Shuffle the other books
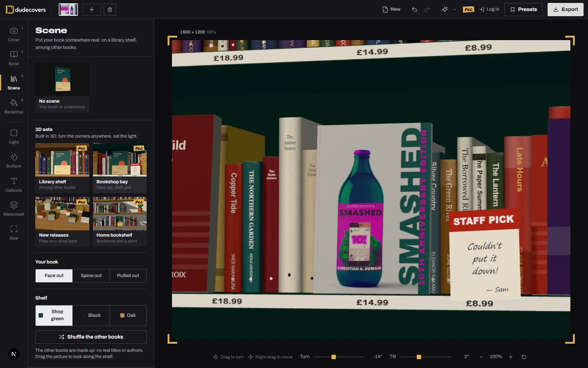The height and width of the screenshot is (368, 588). [x=91, y=337]
